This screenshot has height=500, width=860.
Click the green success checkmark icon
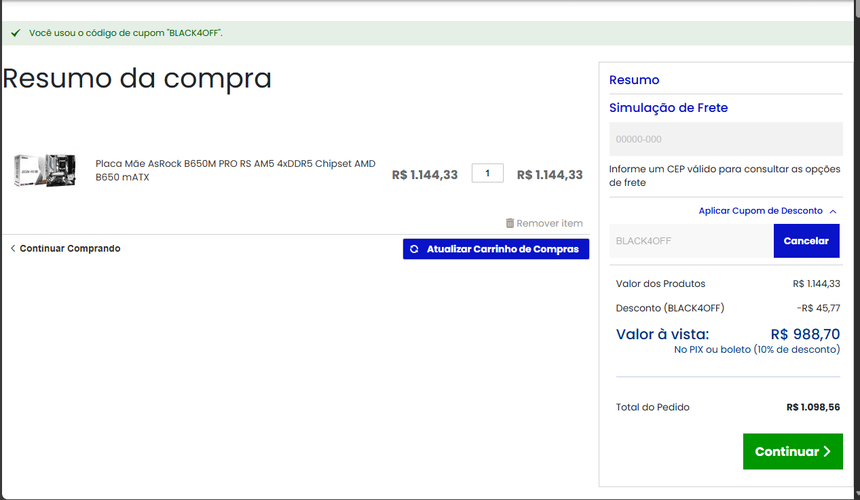pos(15,33)
